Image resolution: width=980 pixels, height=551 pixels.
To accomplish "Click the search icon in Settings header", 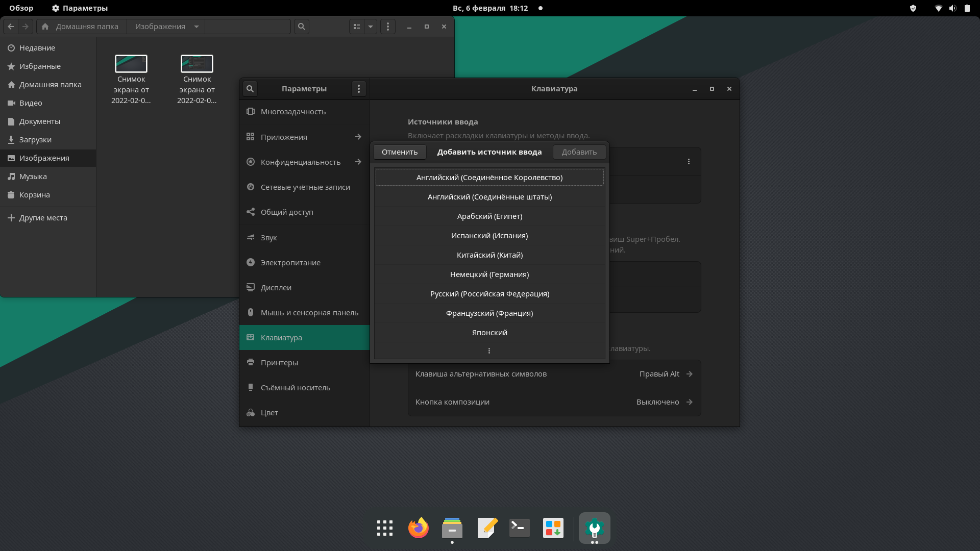I will pyautogui.click(x=250, y=89).
